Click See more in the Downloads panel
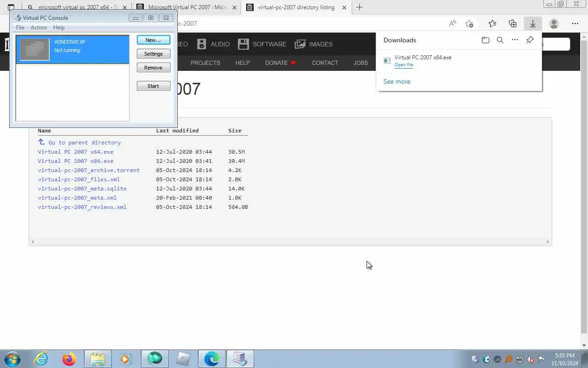 pos(397,81)
